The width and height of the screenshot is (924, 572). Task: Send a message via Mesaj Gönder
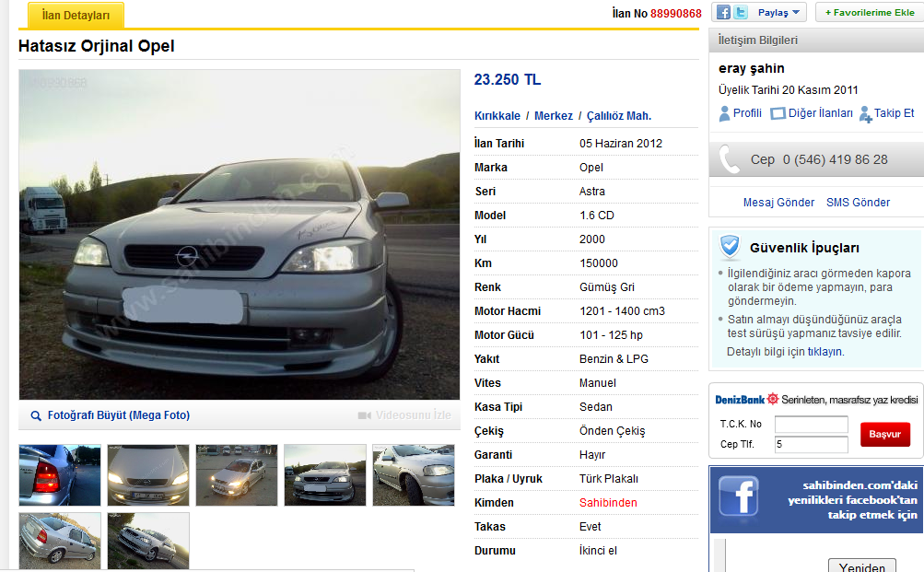778,203
